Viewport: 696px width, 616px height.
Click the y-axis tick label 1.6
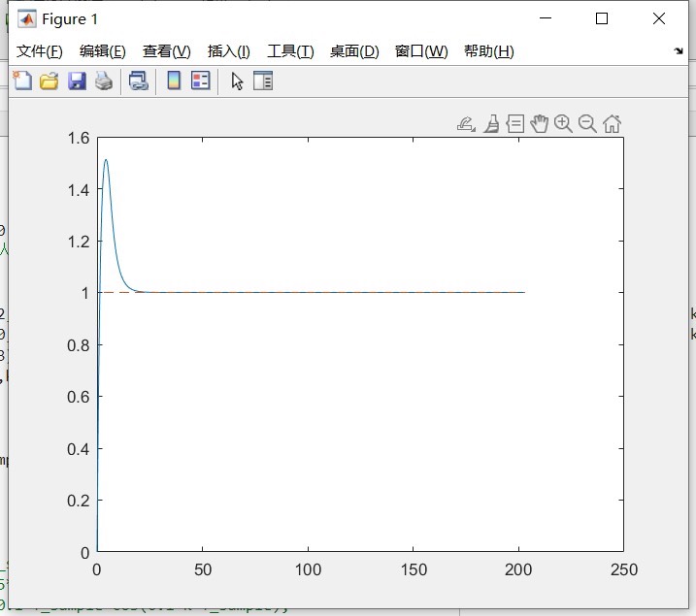coord(79,139)
